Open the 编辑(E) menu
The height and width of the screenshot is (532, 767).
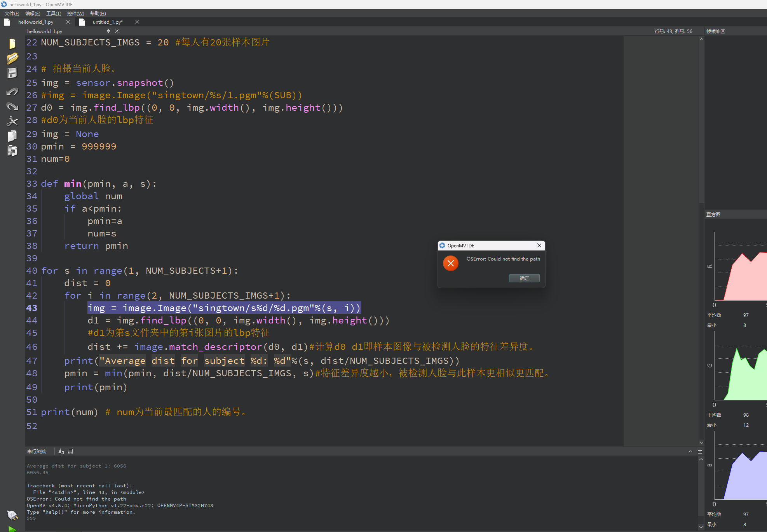[33, 13]
